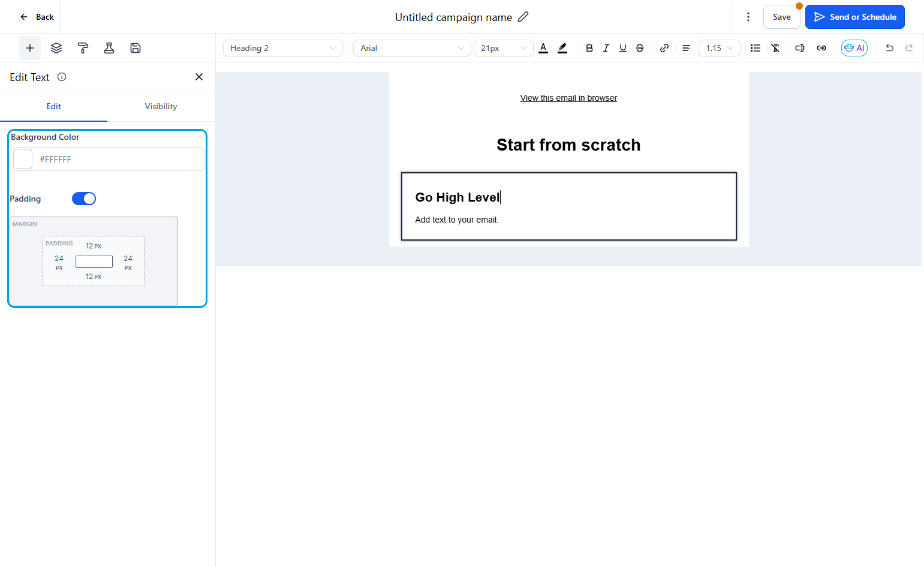The width and height of the screenshot is (924, 567).
Task: Click the undo arrow
Action: point(890,48)
